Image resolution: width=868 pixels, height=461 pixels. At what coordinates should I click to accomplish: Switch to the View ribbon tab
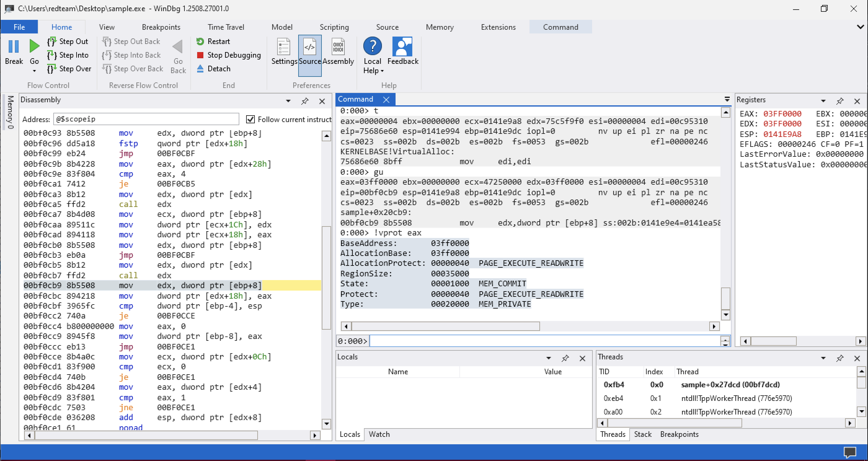coord(107,27)
